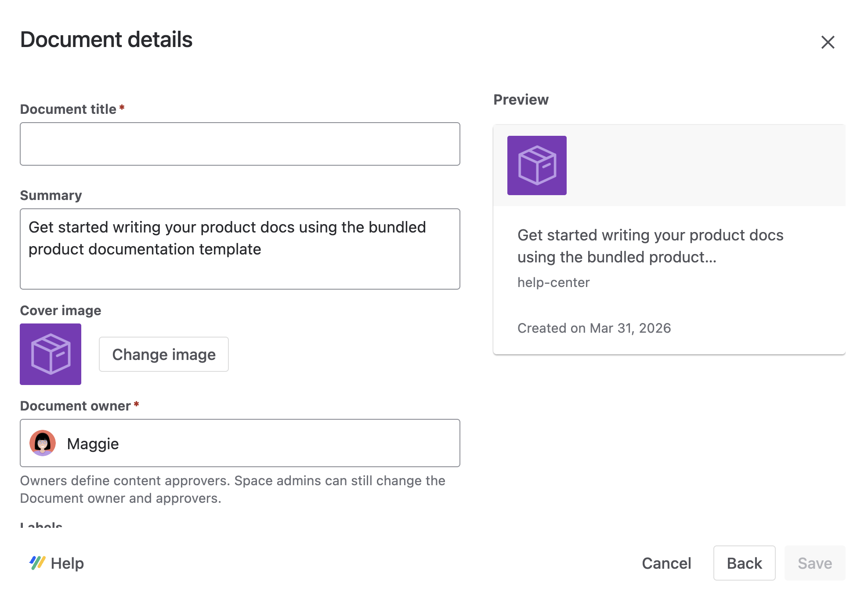Screen dimensions: 868x603
Task: Click the Created on Mar 31, 2026 text
Action: [594, 327]
